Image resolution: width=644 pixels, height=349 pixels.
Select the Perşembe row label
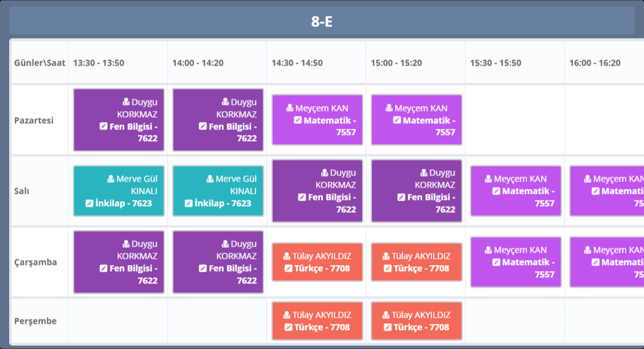35,321
